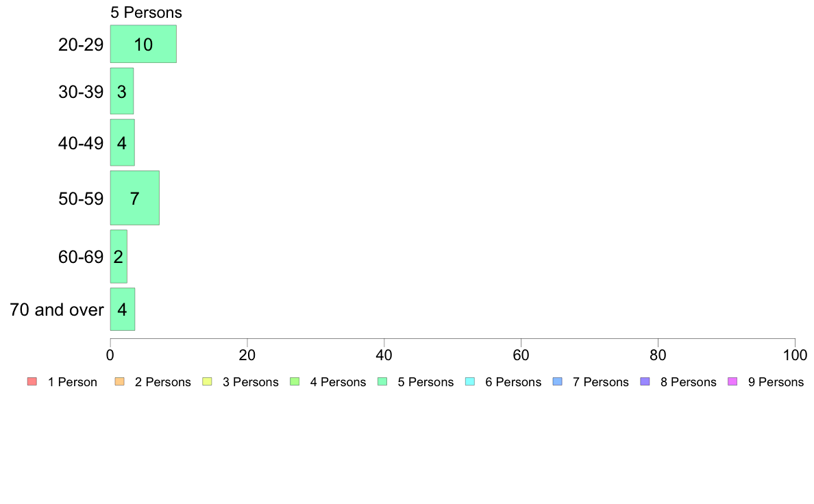Click the 8 Persons purple legend swatch
This screenshot has height=504, width=814.
(x=645, y=381)
